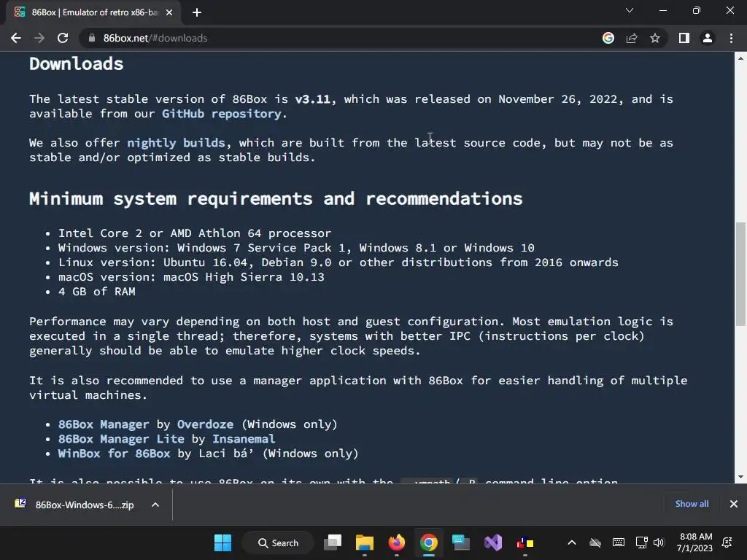Switch to Chrome on taskbar
Screen dimensions: 747x560
[x=429, y=542]
